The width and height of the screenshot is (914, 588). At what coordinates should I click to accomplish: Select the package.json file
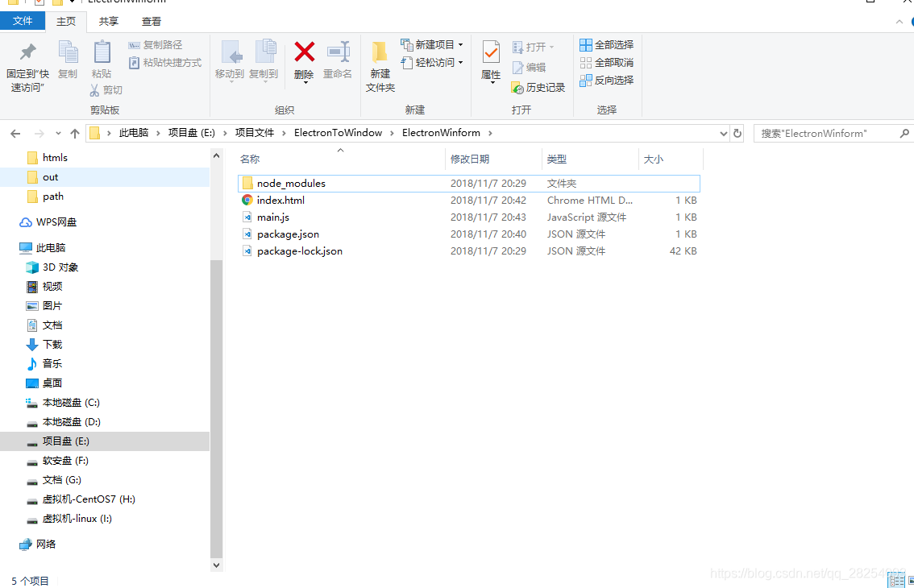(x=469, y=234)
